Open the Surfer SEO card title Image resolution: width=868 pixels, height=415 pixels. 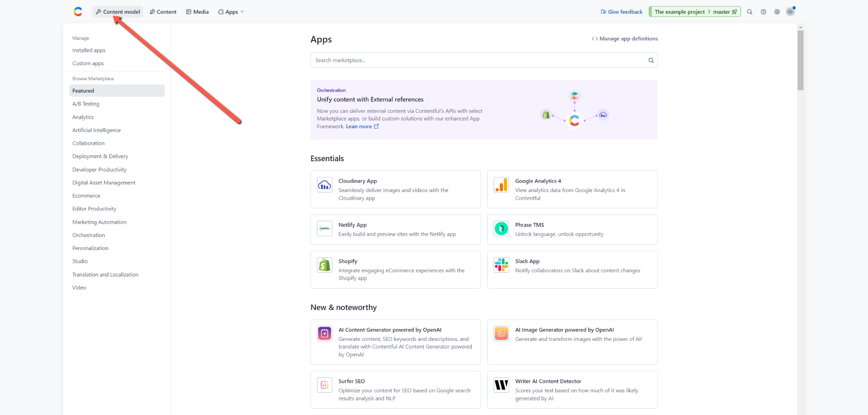point(351,381)
